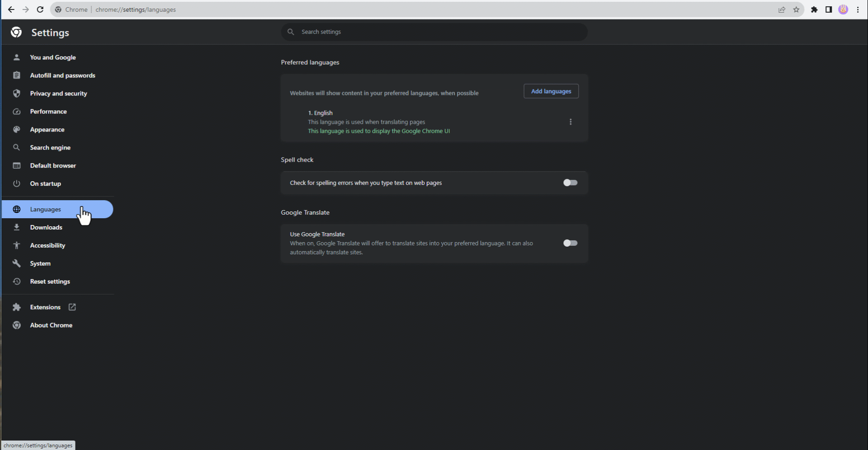
Task: Open About Chrome page
Action: (51, 325)
